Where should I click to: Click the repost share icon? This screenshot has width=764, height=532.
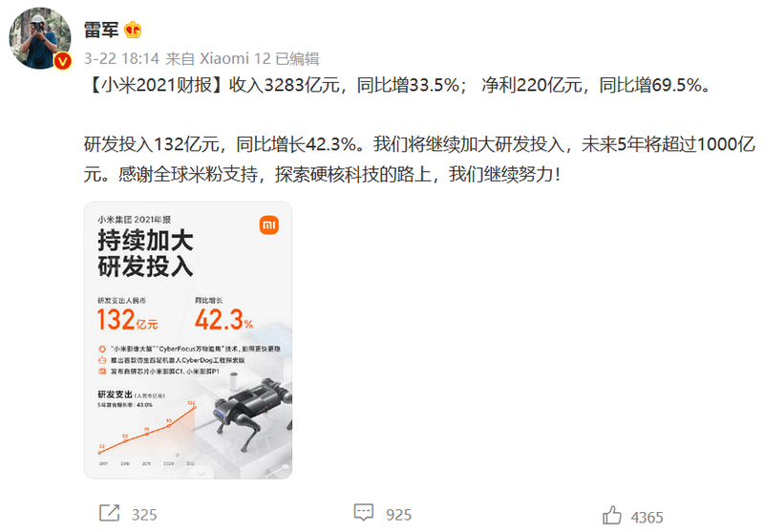coord(109,513)
